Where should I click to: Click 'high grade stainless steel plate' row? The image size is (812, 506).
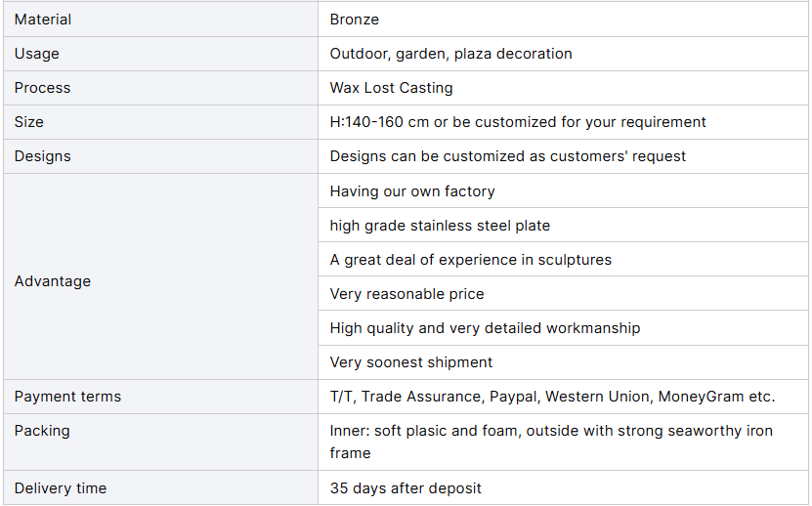pos(563,226)
